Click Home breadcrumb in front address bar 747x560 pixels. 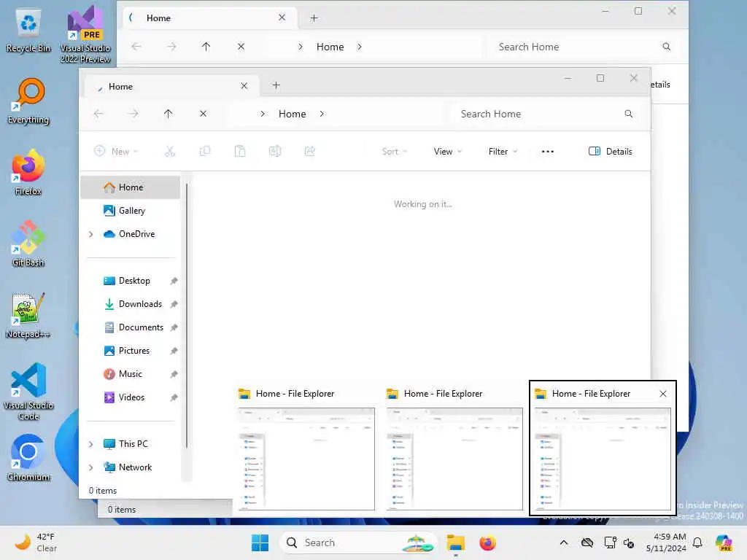click(x=293, y=114)
